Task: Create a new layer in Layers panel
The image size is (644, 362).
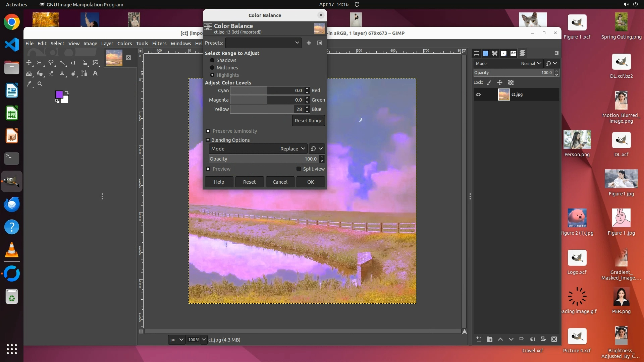Action: (x=479, y=339)
